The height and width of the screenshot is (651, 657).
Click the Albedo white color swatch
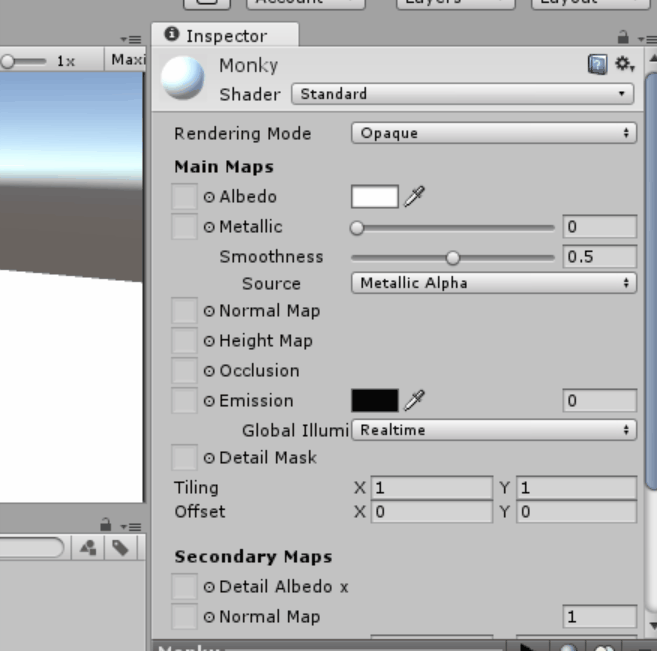375,196
